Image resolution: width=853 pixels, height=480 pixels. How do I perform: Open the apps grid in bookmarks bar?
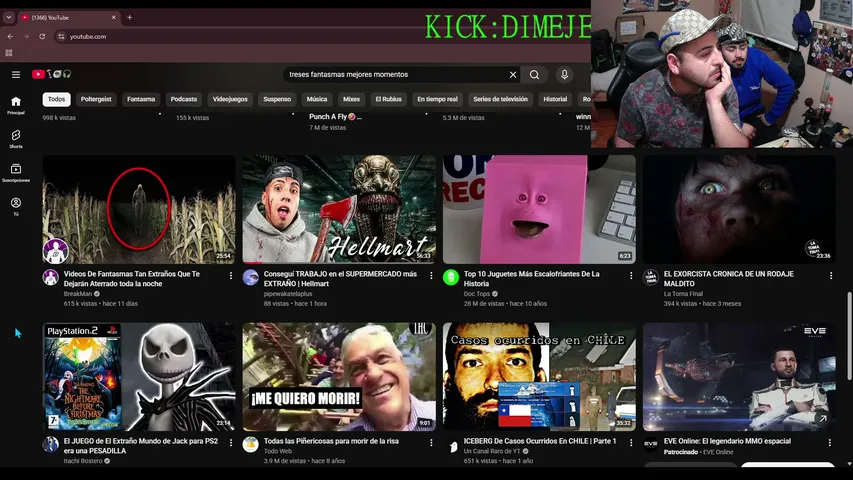coord(9,53)
